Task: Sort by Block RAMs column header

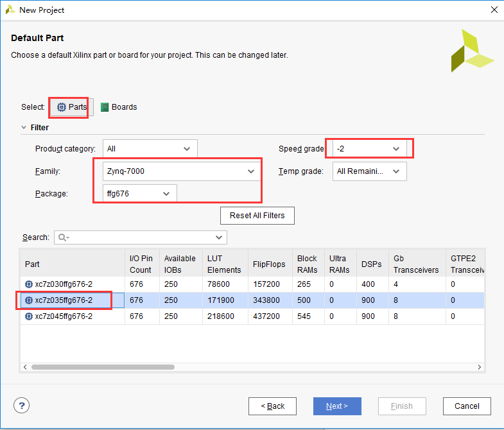Action: point(308,264)
